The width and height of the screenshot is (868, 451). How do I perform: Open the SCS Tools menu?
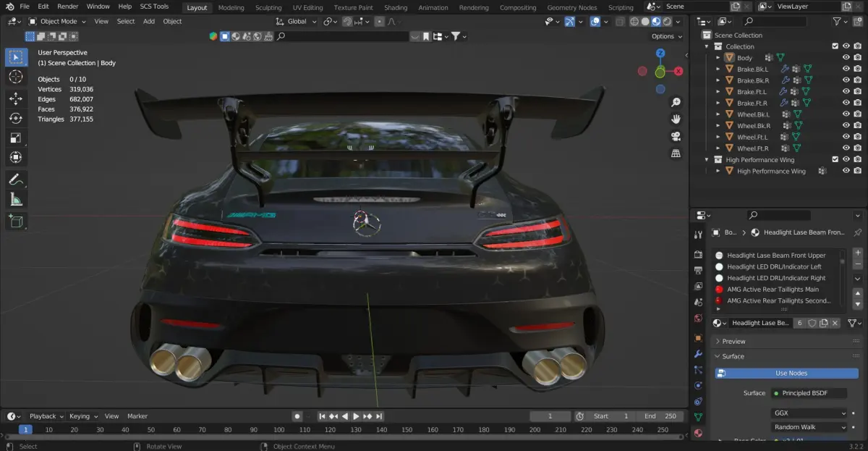click(x=153, y=7)
